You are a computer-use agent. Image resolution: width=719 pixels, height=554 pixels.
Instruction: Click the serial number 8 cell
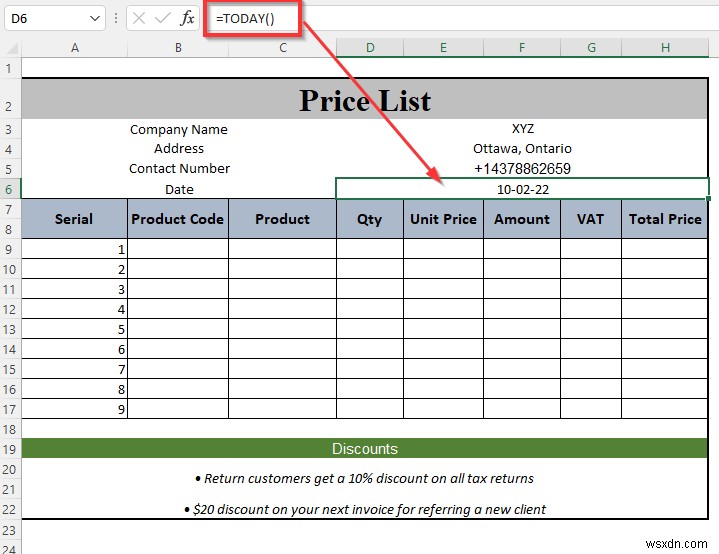[x=74, y=389]
